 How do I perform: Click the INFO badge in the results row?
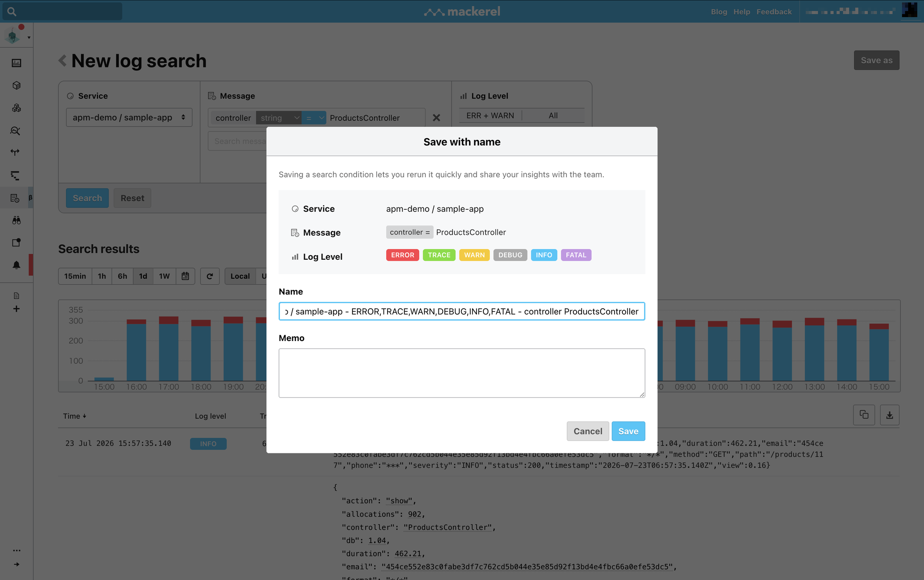click(208, 444)
